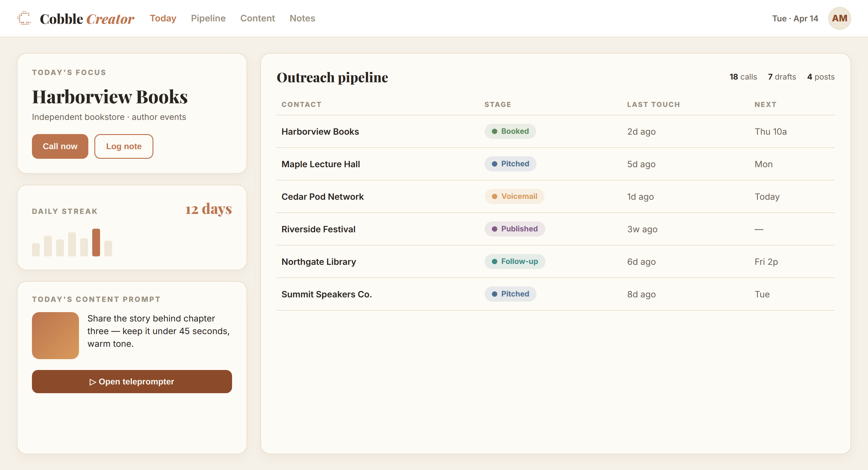Select the Summit Speakers Co. contact
868x470 pixels.
(x=326, y=294)
